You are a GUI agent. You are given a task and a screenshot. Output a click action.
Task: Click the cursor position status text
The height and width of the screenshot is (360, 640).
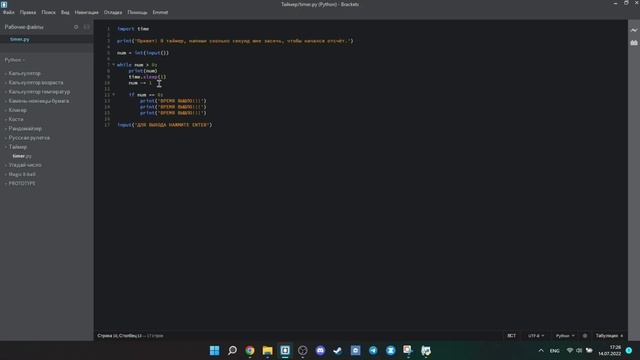point(120,336)
